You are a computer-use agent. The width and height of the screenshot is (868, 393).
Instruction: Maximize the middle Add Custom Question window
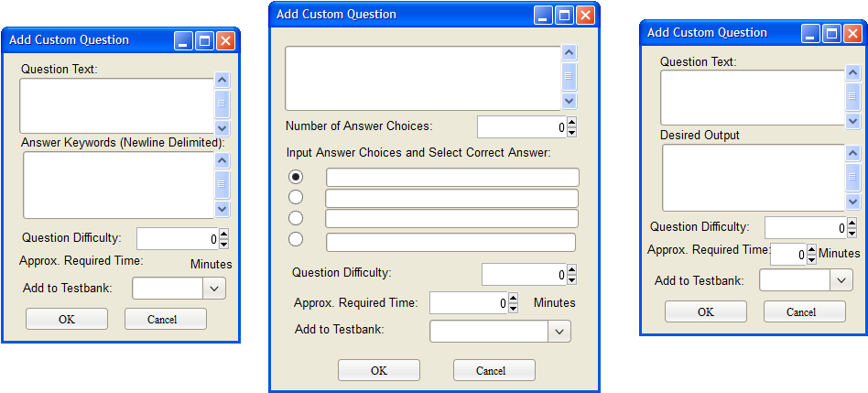[564, 15]
